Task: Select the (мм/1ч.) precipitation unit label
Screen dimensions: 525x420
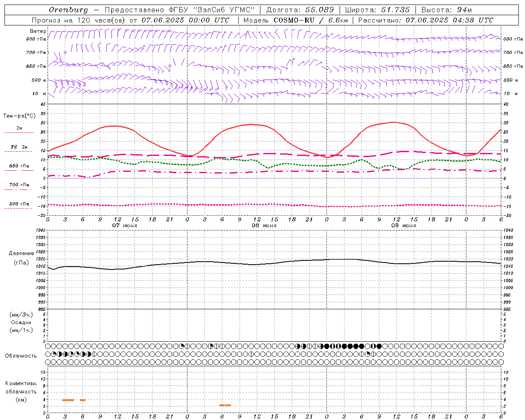Action: pyautogui.click(x=21, y=330)
